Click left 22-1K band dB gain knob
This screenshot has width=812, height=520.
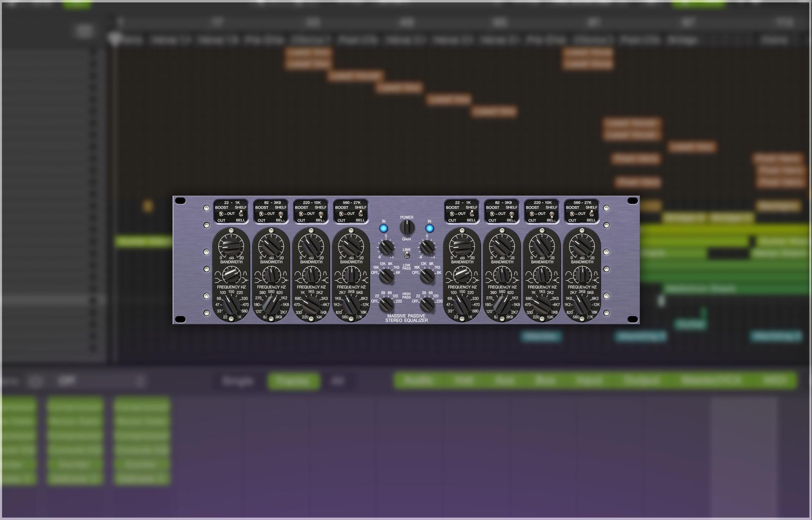(231, 246)
